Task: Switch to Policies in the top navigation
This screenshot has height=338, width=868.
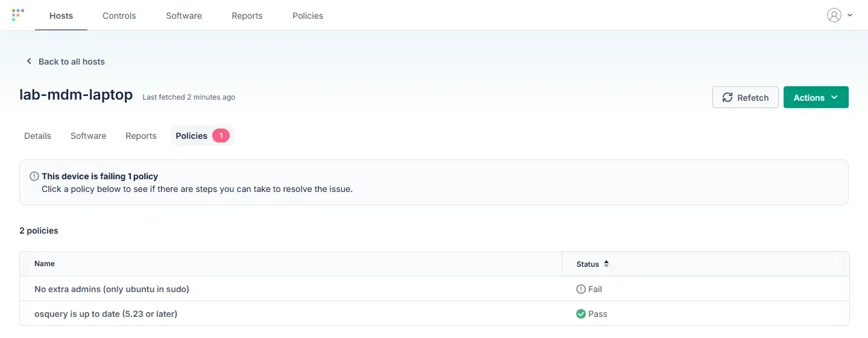Action: [308, 16]
